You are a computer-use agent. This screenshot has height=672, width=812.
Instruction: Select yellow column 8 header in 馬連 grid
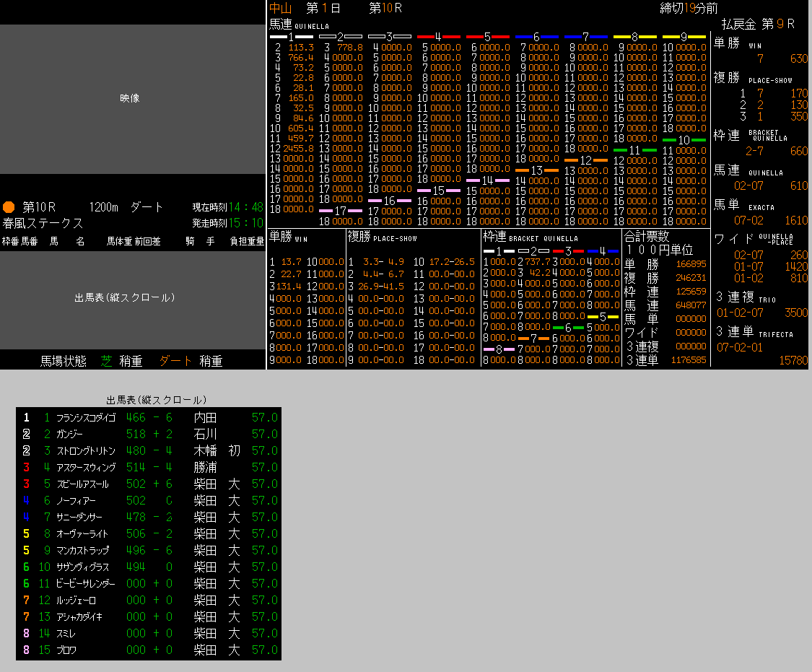[634, 36]
